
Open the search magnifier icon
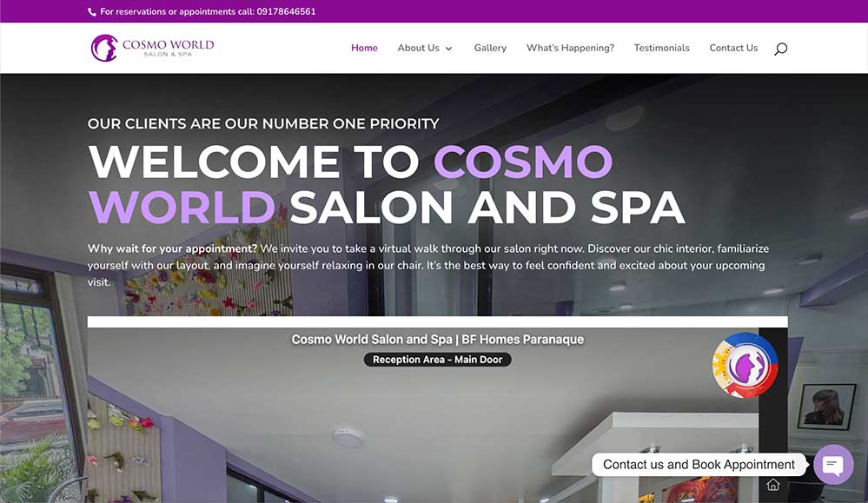pos(780,49)
